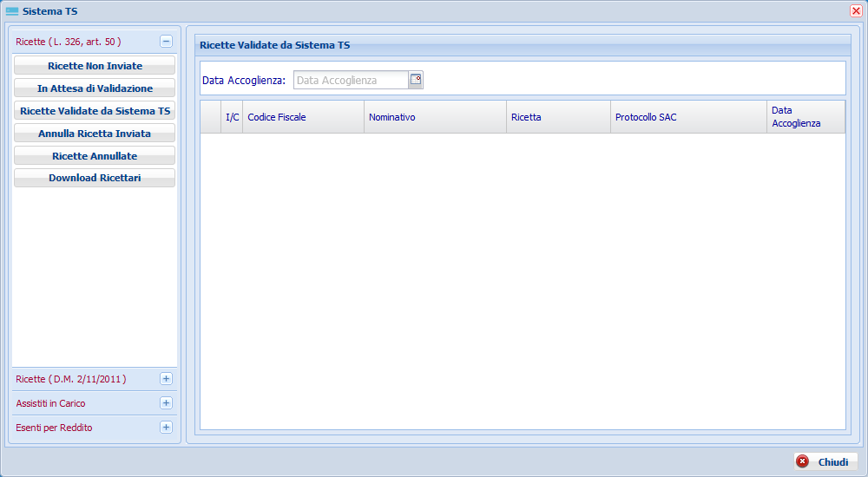Sort by Protocollo SAC column header
868x477 pixels.
point(688,117)
